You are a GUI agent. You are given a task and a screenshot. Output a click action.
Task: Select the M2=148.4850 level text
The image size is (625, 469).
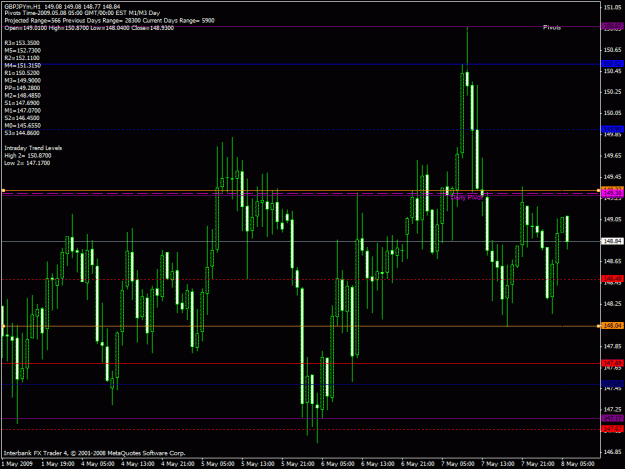(23, 96)
